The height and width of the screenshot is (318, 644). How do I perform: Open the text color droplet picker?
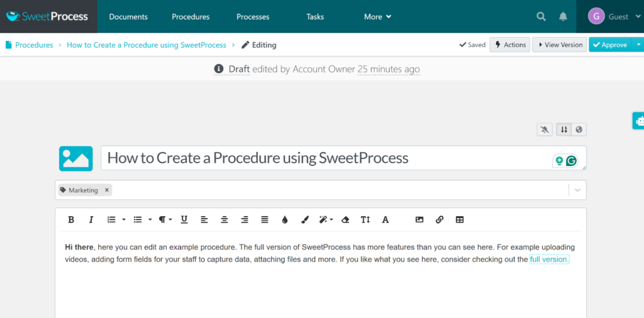coord(285,220)
